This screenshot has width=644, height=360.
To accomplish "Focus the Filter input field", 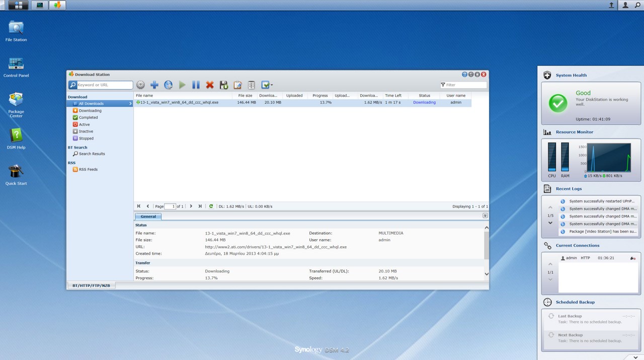I will coord(463,85).
